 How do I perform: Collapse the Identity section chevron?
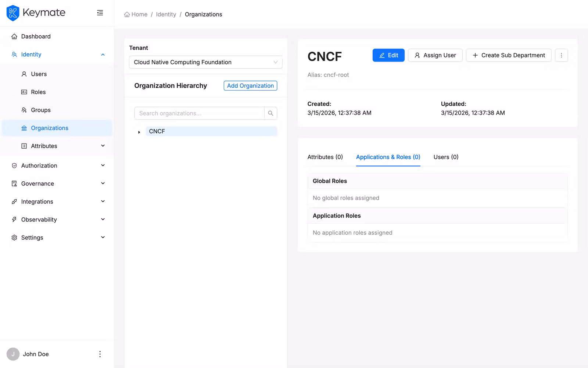(x=103, y=54)
